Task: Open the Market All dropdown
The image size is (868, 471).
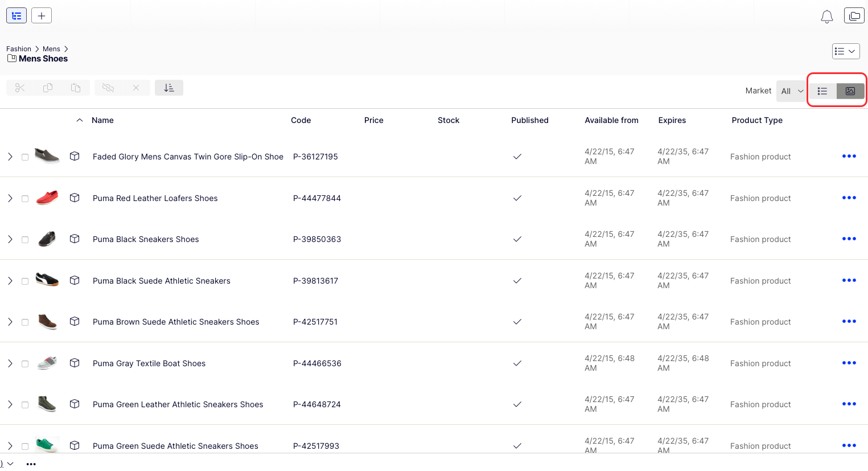Action: [x=792, y=91]
